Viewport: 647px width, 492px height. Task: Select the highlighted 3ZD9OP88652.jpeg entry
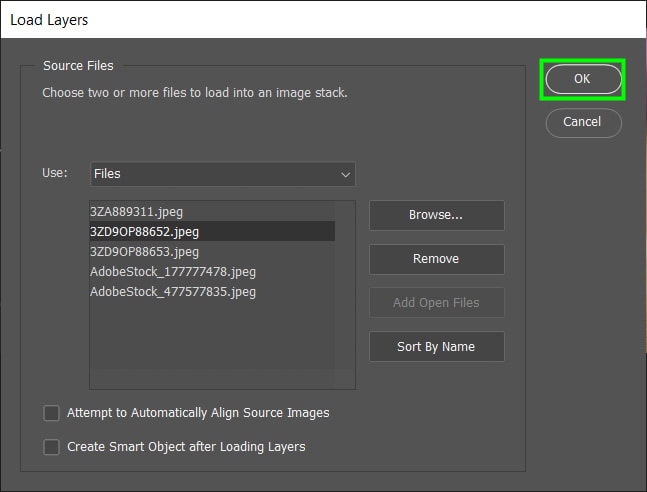coord(144,232)
